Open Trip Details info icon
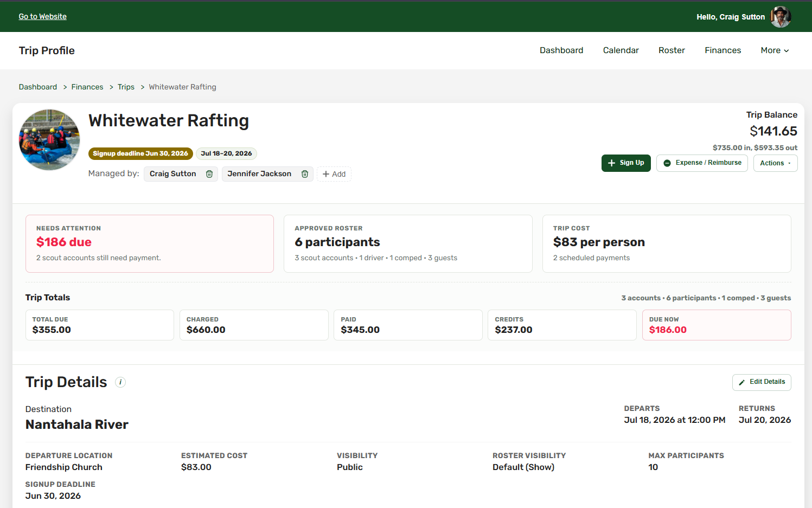 pos(120,382)
